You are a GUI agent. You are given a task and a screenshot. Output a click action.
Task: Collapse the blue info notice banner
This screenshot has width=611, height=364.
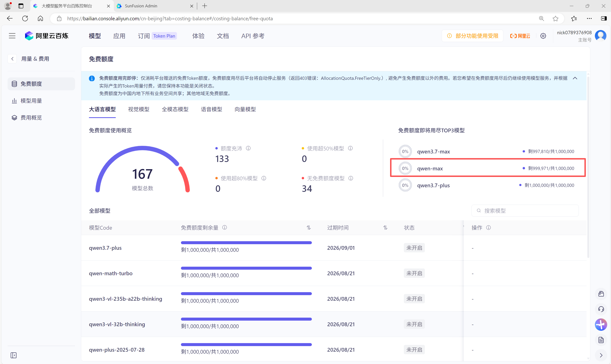575,78
